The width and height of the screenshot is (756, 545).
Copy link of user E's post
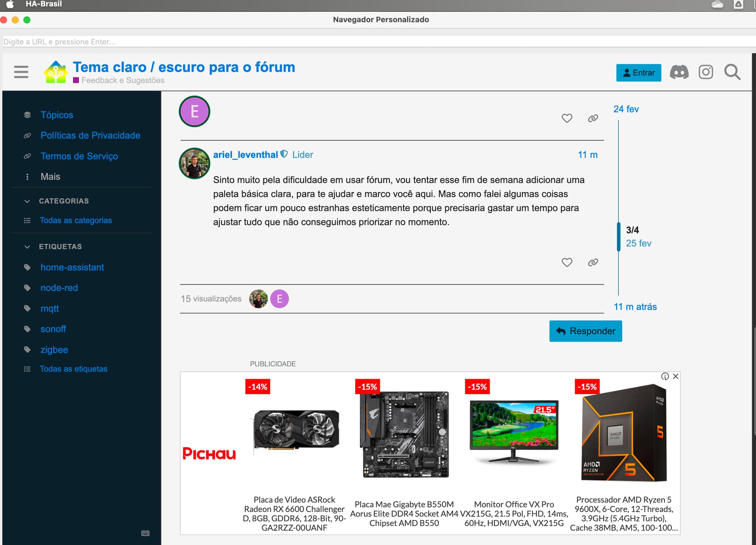pyautogui.click(x=593, y=118)
